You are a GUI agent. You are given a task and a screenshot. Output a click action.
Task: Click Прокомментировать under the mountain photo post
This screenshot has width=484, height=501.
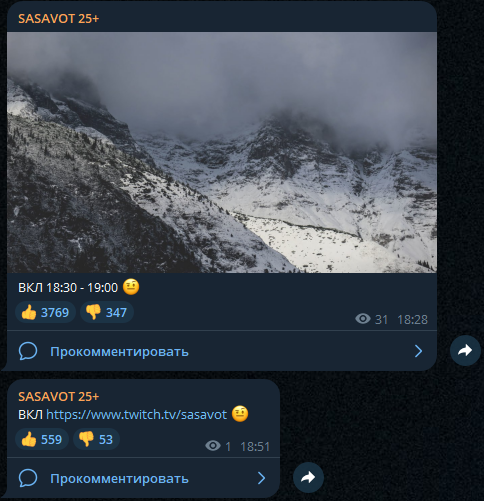[119, 352]
